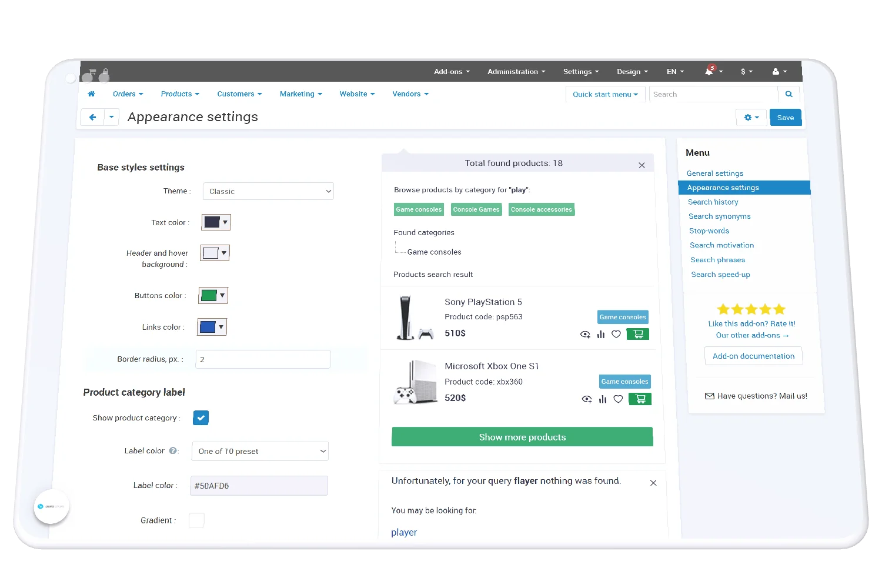Open the Add-ons menu
The width and height of the screenshot is (882, 588).
pyautogui.click(x=452, y=72)
